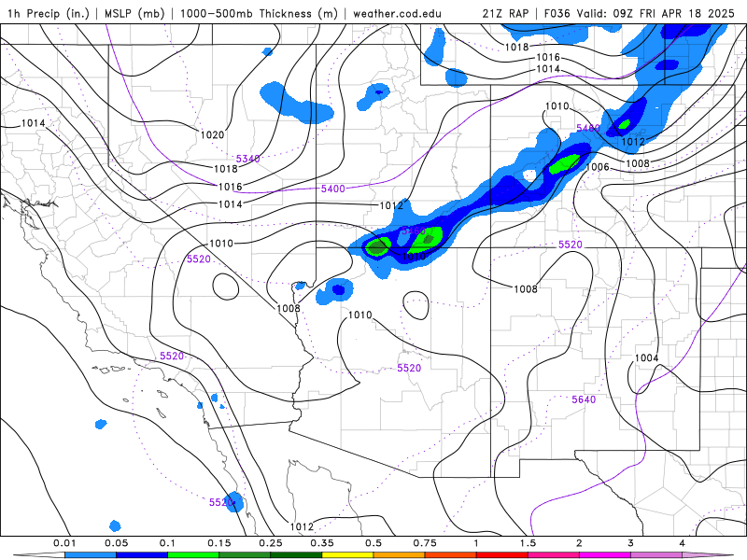This screenshot has width=747, height=560.
Task: Pick the bright green 0.1–0.15 legend swatch
Action: [193, 555]
